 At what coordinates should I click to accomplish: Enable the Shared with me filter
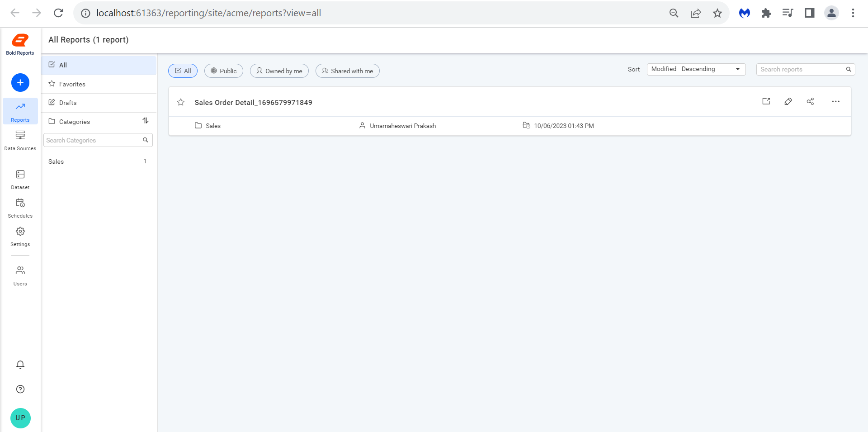pyautogui.click(x=347, y=71)
